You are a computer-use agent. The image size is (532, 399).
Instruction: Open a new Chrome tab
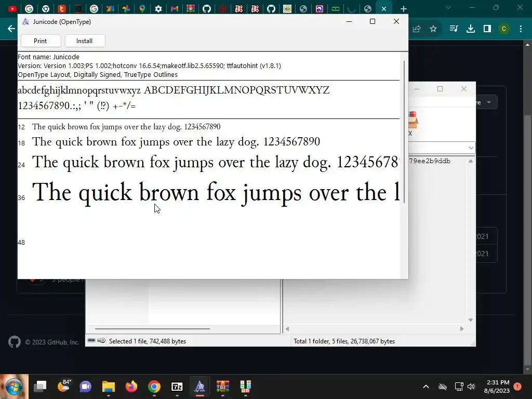click(x=403, y=9)
